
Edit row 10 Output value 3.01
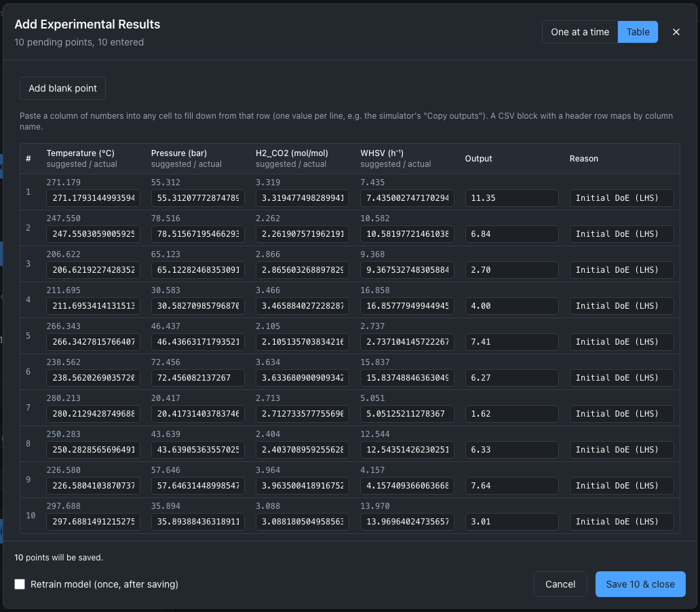pos(511,522)
